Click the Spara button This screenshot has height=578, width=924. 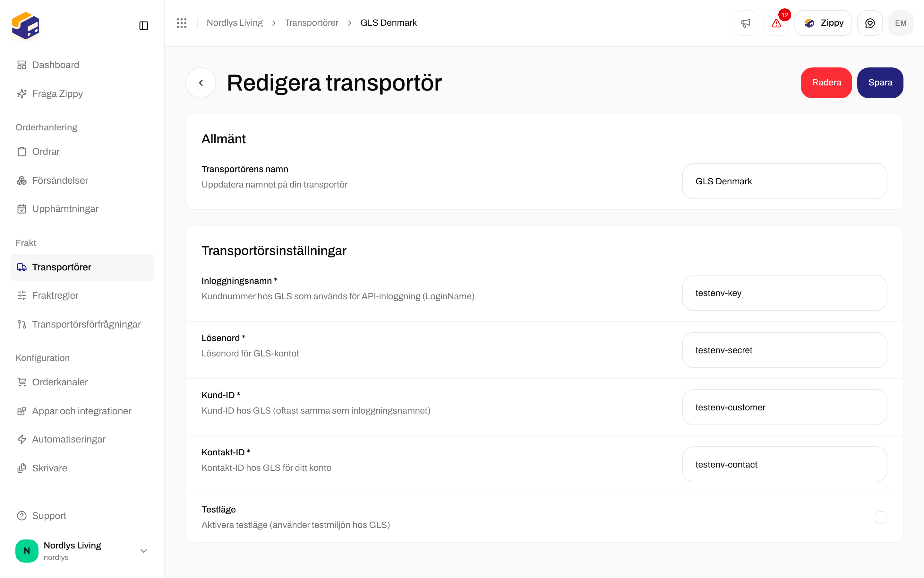coord(880,83)
